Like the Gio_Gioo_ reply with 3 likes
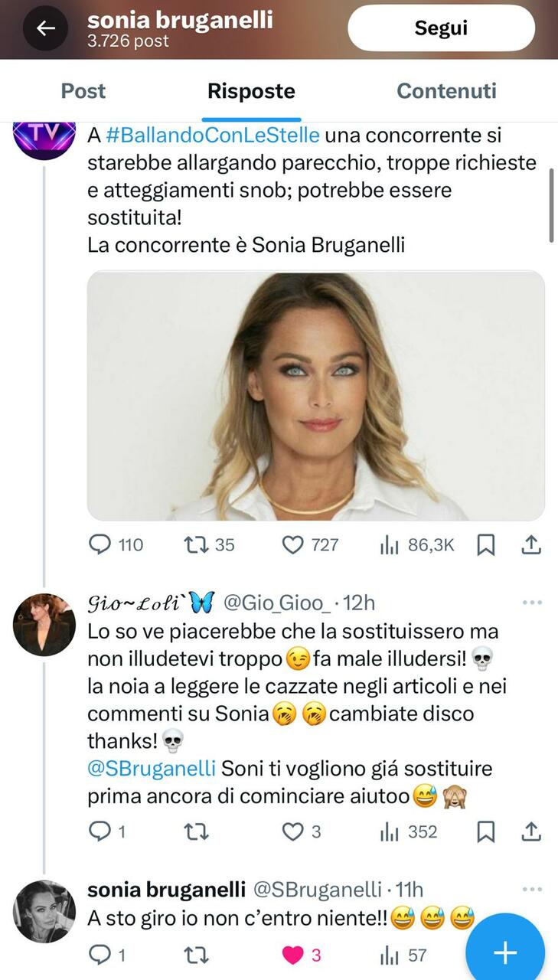The width and height of the screenshot is (558, 980). pyautogui.click(x=293, y=831)
